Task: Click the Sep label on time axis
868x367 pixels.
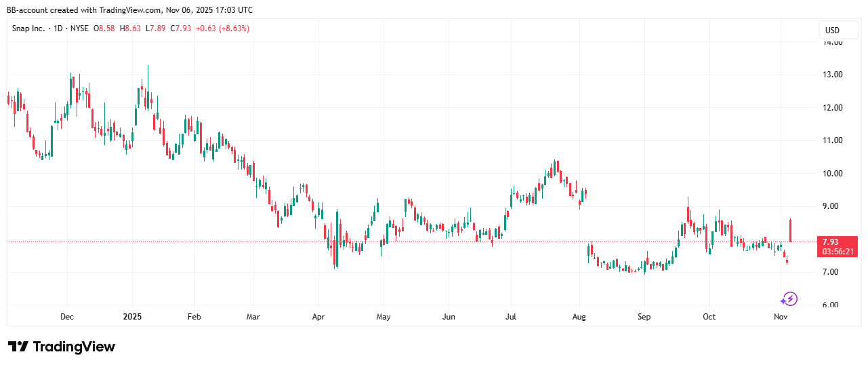Action: pyautogui.click(x=644, y=317)
